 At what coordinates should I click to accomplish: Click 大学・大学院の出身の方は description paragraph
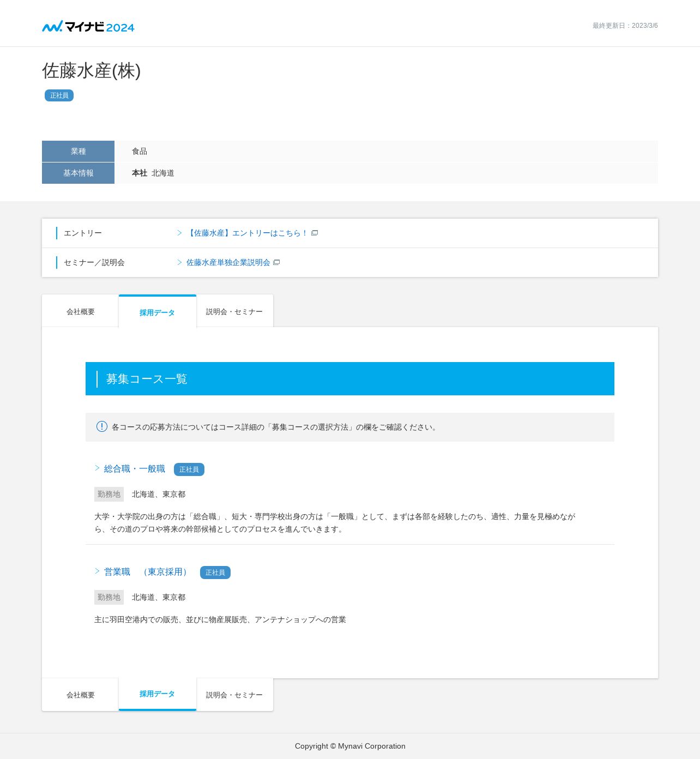[x=335, y=522]
